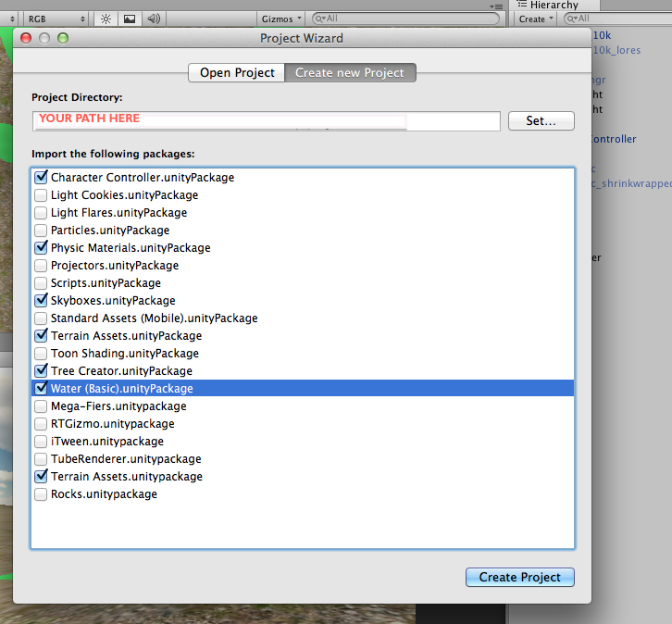Zoom the Project Wizard with green button
Screen dimensions: 672x624
coord(63,38)
